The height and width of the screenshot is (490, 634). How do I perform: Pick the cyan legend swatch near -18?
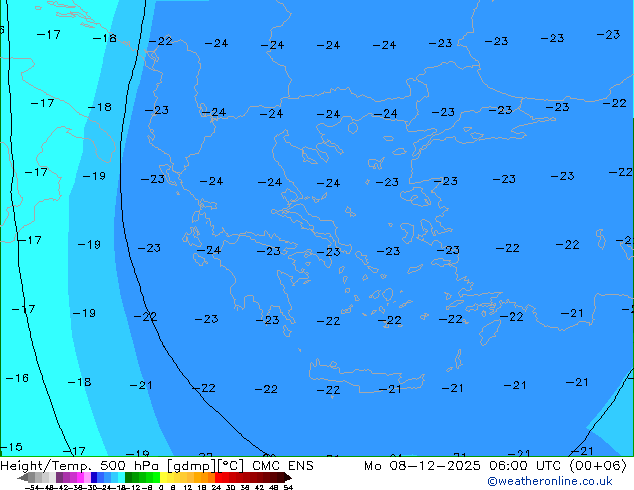(121, 477)
